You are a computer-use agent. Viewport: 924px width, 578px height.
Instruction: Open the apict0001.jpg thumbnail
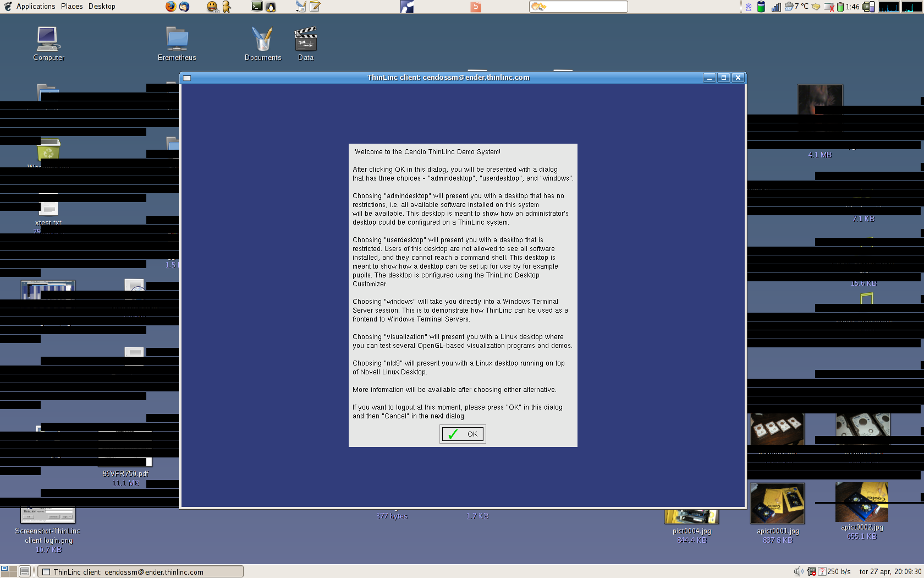click(x=777, y=504)
